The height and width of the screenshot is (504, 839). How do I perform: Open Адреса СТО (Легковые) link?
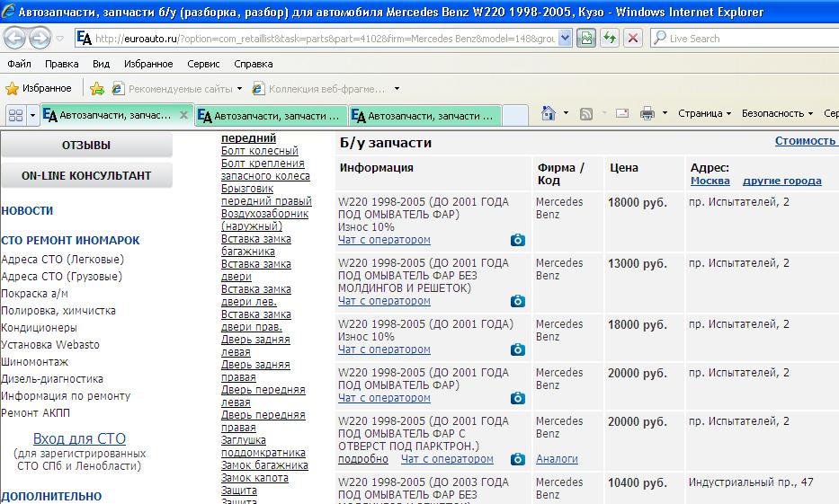(x=62, y=260)
